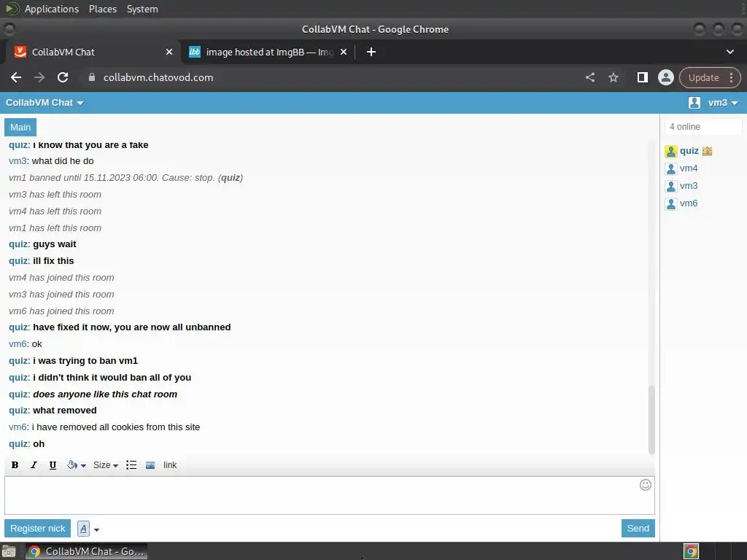Screen dimensions: 747x560
Task: Open the Size dropdown
Action: click(105, 465)
